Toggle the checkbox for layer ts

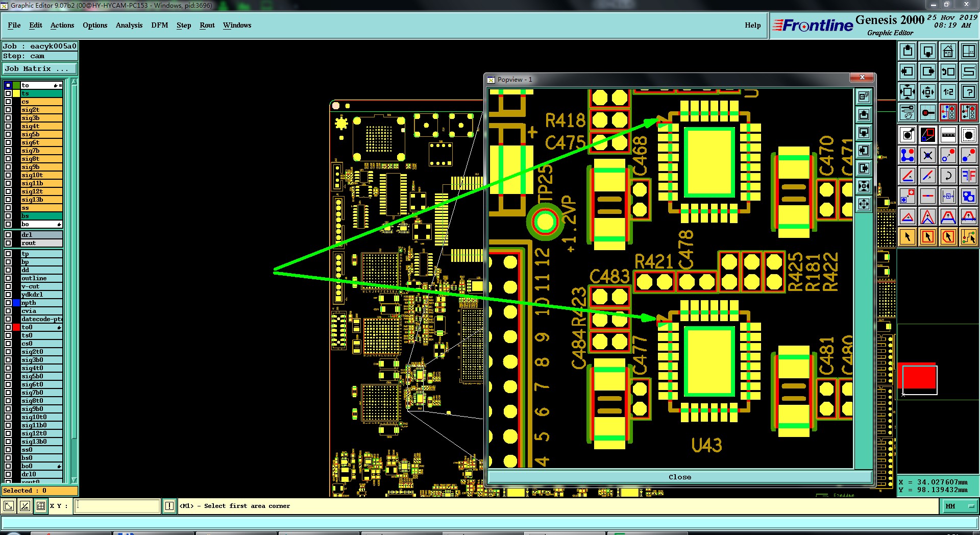point(8,93)
